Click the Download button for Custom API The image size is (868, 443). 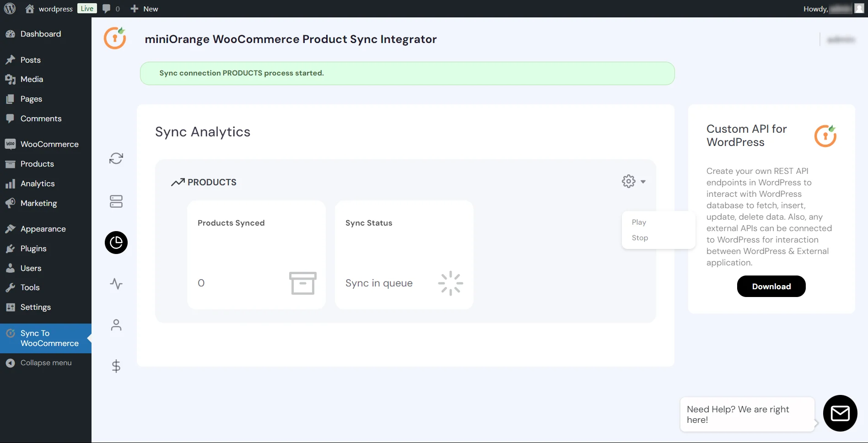coord(771,286)
